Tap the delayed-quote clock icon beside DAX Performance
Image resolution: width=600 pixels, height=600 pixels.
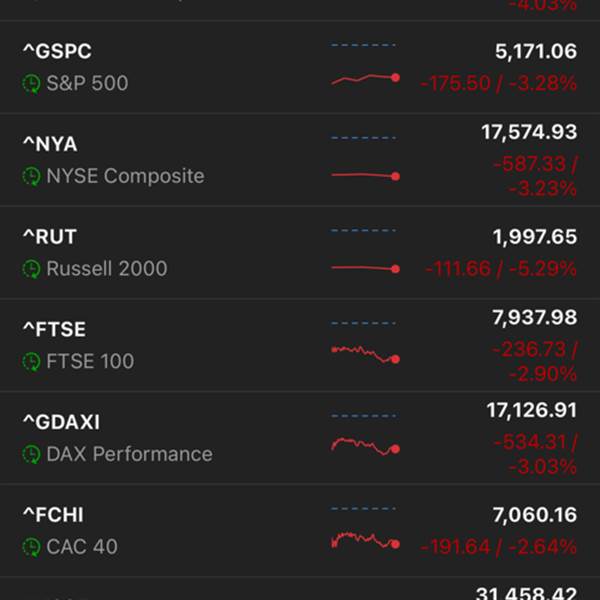[x=31, y=454]
